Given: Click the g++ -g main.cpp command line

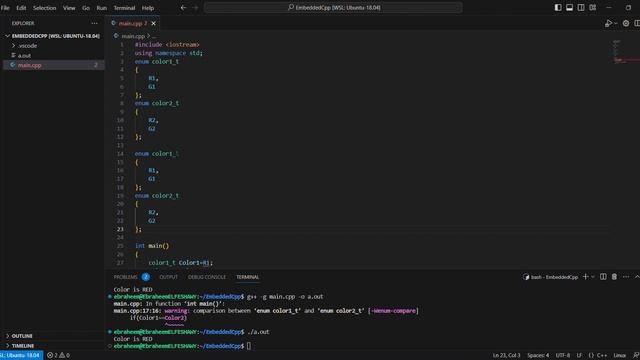Looking at the screenshot, I should (x=285, y=296).
